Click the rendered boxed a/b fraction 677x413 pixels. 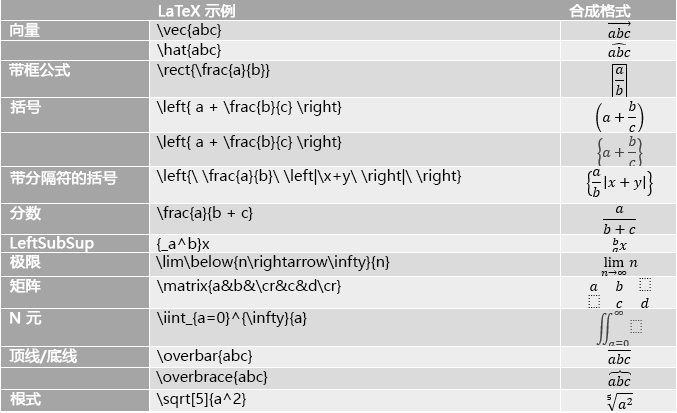point(619,79)
